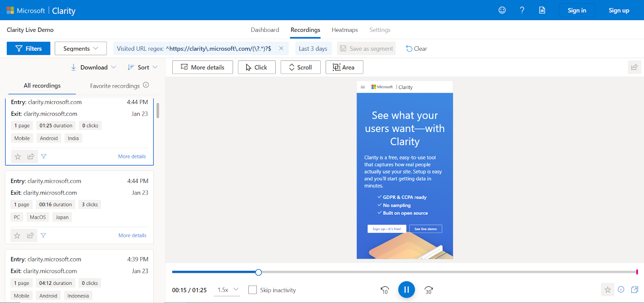Open the Sort dropdown
The image size is (644, 303).
tap(142, 67)
